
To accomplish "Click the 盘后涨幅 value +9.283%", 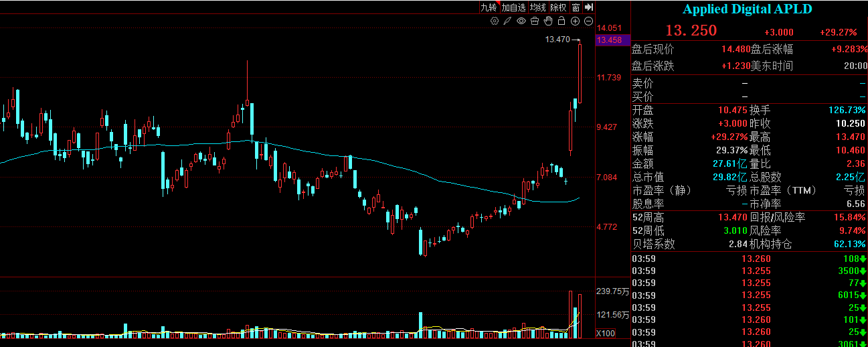I will (x=849, y=49).
